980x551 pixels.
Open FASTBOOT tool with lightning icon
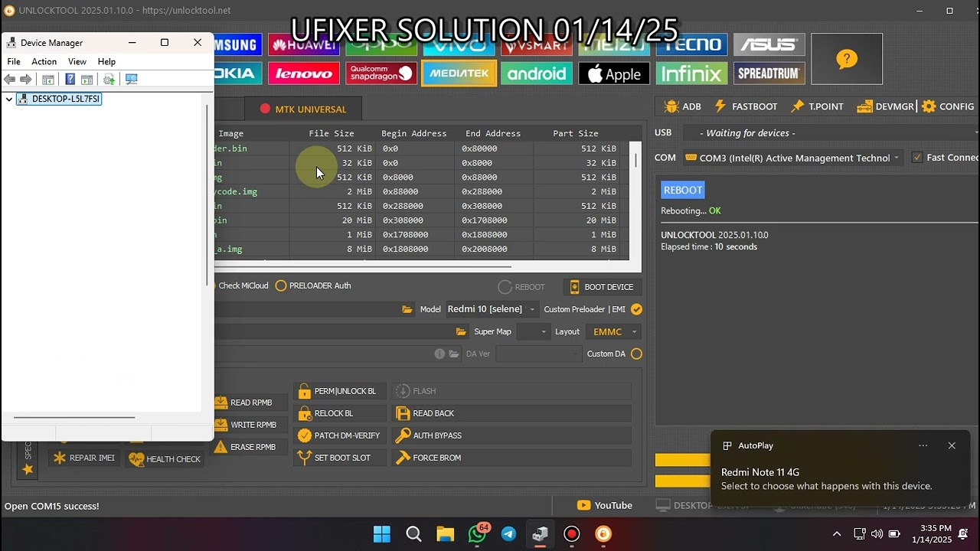click(746, 106)
